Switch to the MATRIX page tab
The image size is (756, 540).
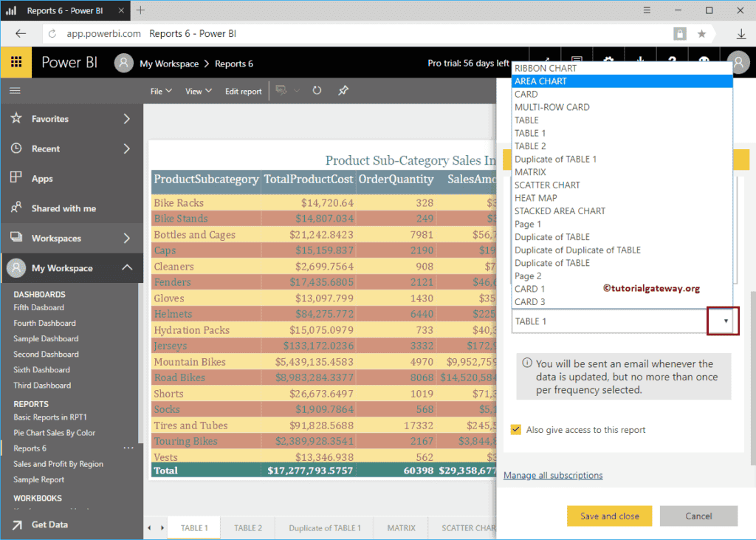click(401, 528)
